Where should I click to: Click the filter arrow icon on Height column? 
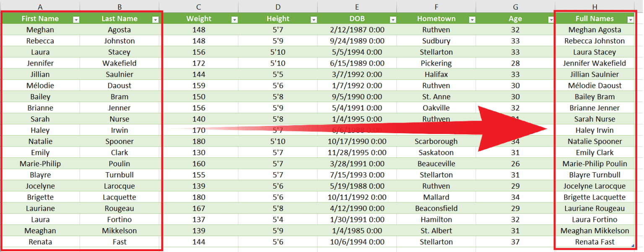(314, 19)
